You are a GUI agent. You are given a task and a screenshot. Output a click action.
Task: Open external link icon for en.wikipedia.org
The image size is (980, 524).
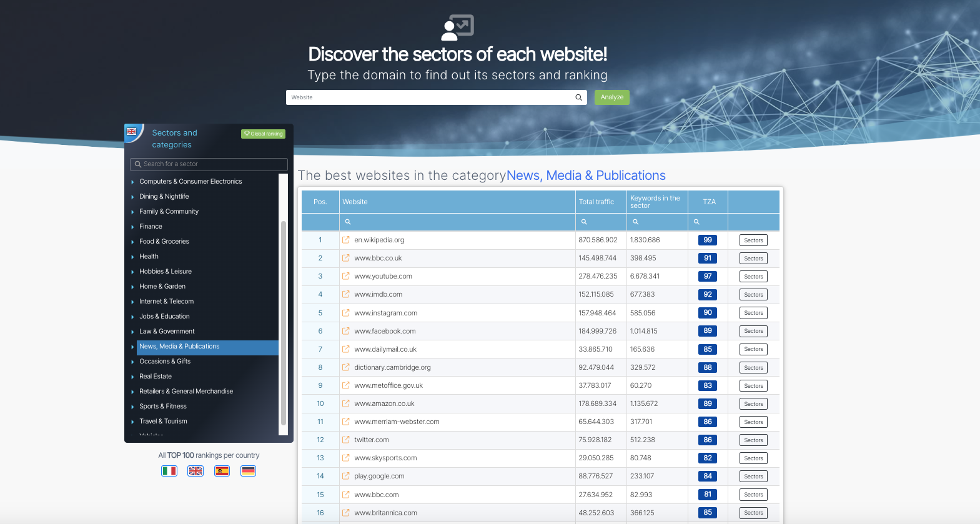pyautogui.click(x=346, y=240)
